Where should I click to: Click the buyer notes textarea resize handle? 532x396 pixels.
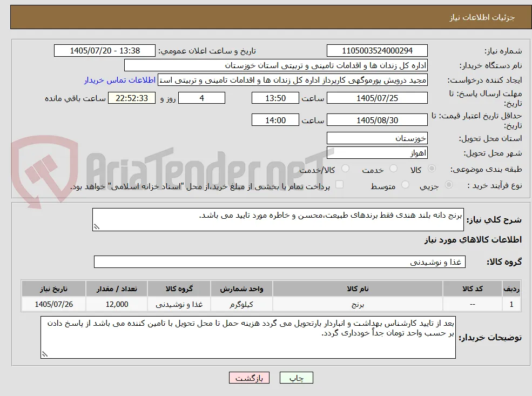pyautogui.click(x=45, y=354)
